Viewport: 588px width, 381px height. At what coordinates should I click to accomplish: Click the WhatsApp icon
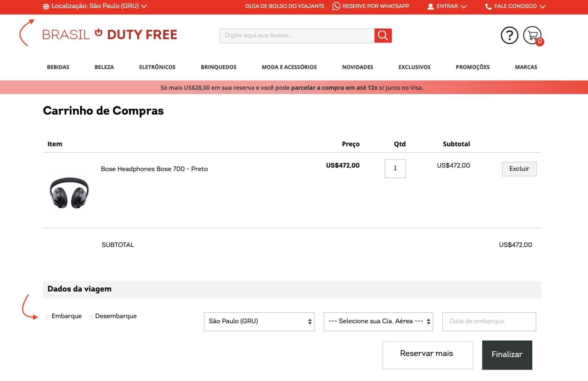pos(336,6)
